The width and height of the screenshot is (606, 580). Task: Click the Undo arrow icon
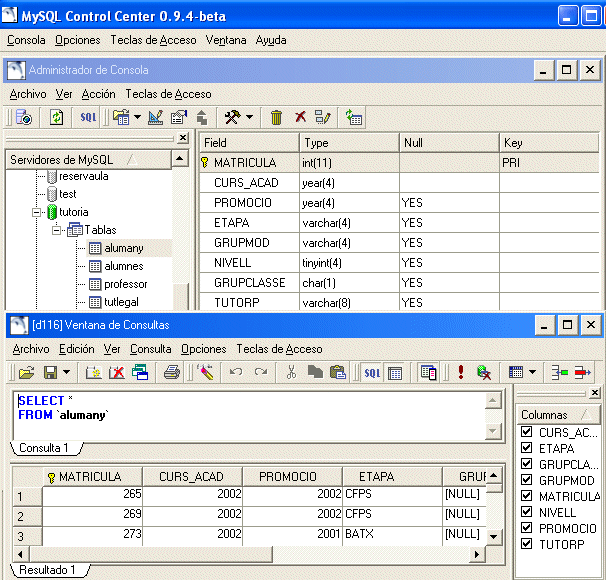[236, 372]
